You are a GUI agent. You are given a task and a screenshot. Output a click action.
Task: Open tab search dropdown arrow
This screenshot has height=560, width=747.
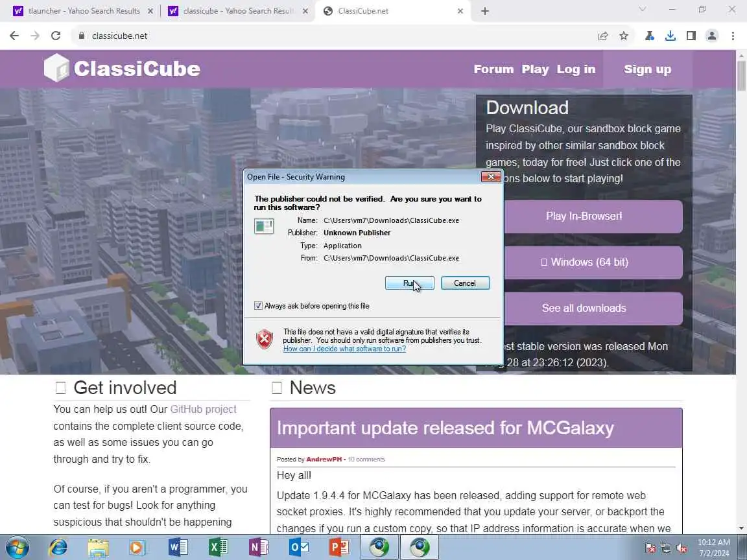[642, 10]
